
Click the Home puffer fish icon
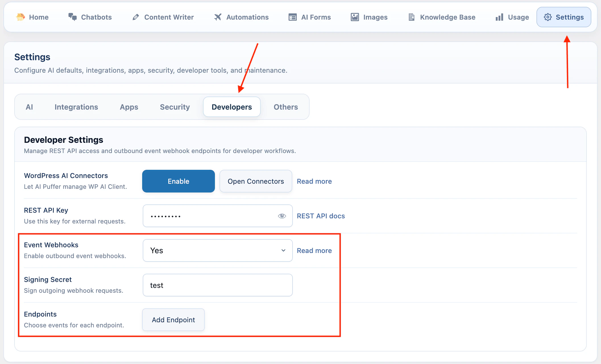coord(20,17)
